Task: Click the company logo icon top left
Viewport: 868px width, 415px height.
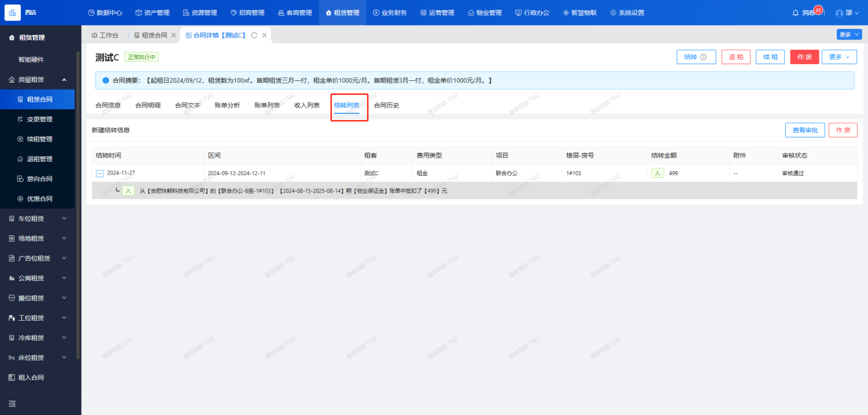Action: pos(12,12)
